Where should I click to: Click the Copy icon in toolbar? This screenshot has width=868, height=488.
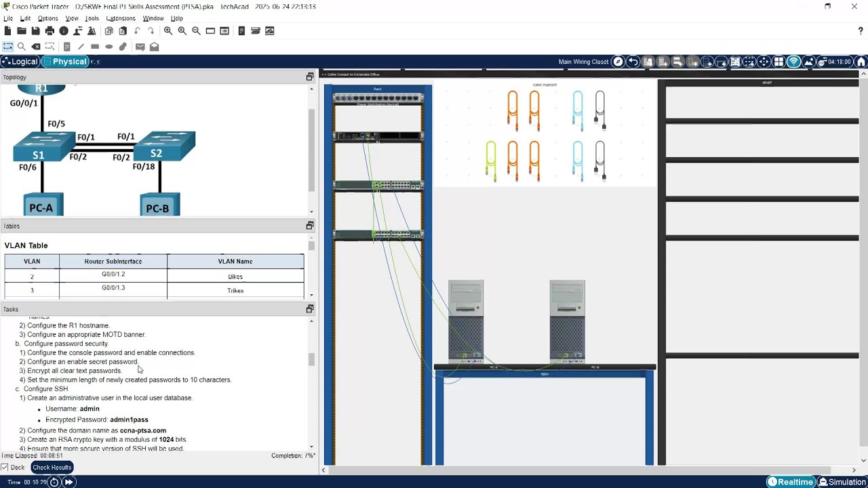pos(108,30)
